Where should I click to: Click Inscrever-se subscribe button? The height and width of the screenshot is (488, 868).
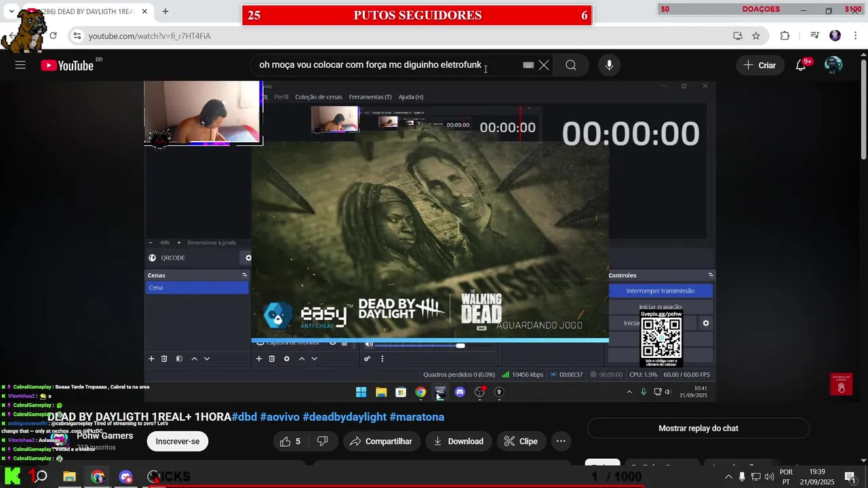178,441
